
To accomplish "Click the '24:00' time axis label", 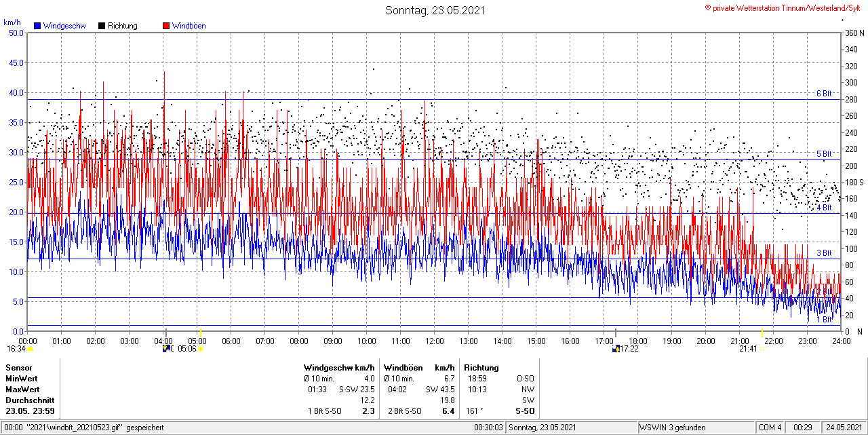I will pyautogui.click(x=841, y=341).
